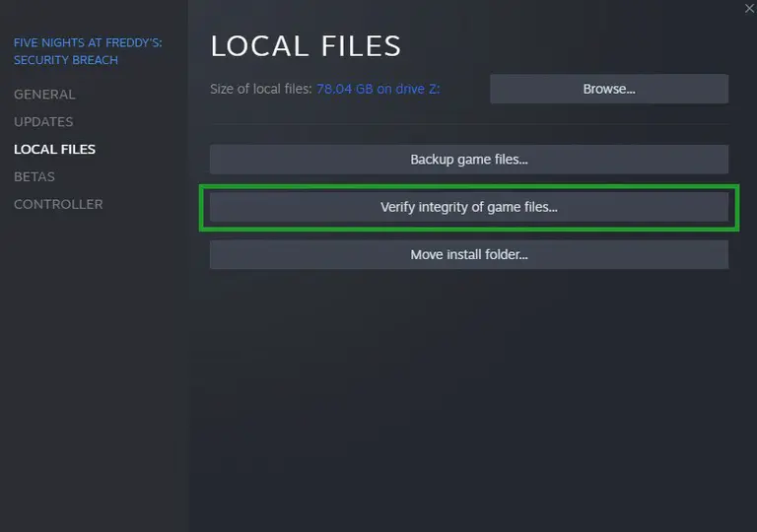Switch to the Updates tab
This screenshot has height=532, width=757.
pyautogui.click(x=43, y=122)
